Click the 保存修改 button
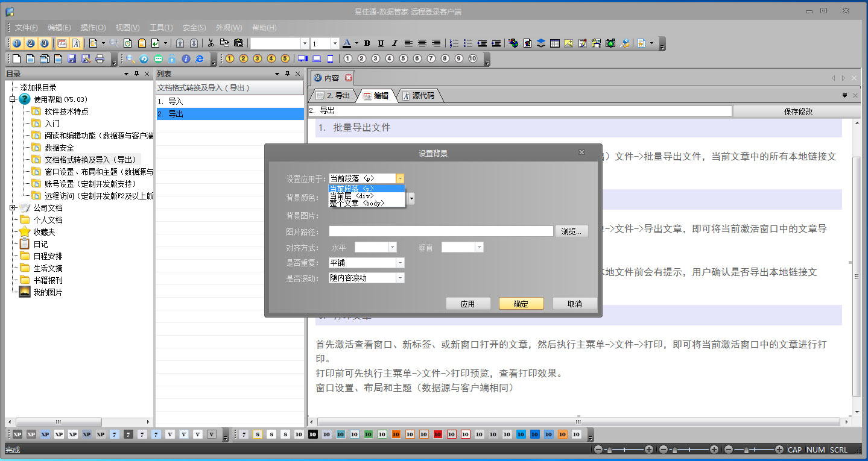This screenshot has height=461, width=868. 799,111
